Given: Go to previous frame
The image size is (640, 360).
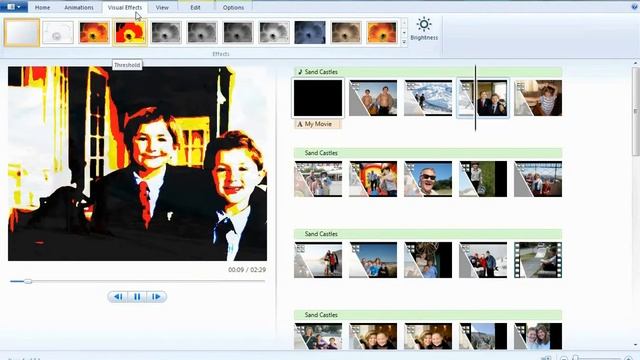Looking at the screenshot, I should pos(118,297).
